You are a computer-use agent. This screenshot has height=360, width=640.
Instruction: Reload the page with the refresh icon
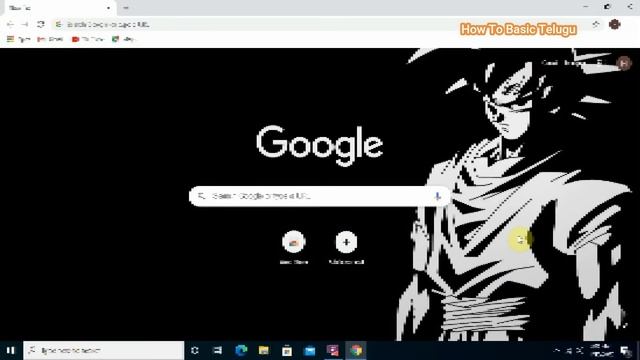point(40,24)
